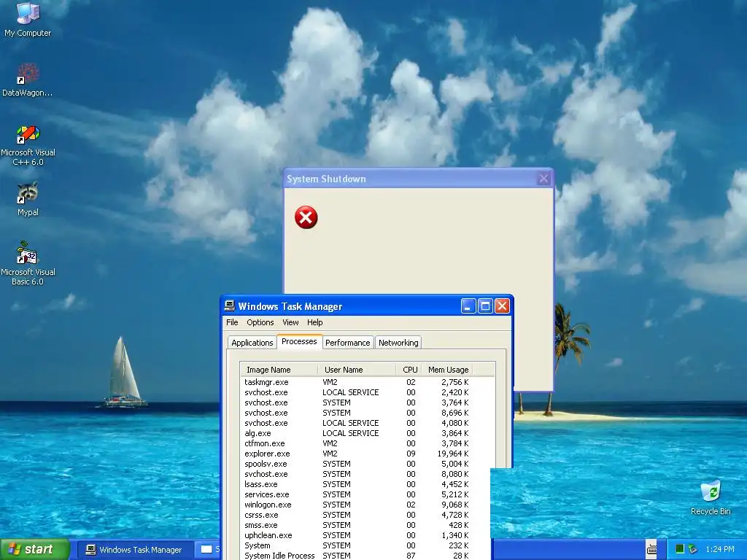Open the View menu in Task Manager
The width and height of the screenshot is (747, 560).
(290, 322)
